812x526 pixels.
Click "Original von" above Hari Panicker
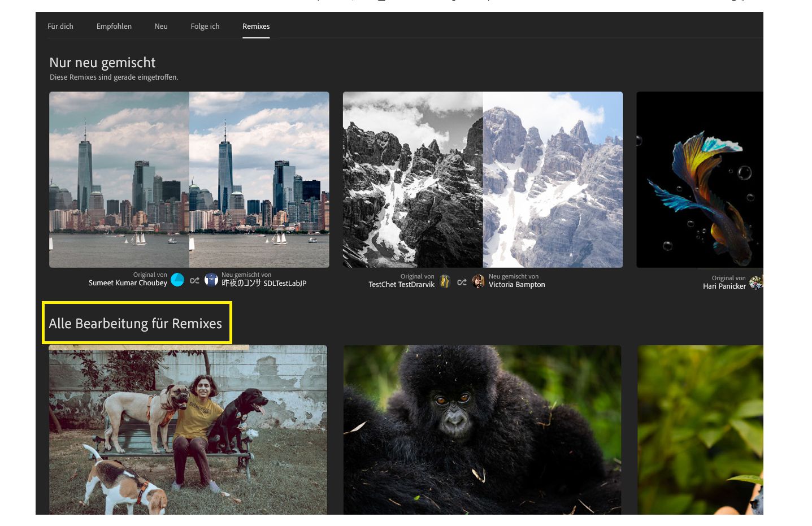click(x=729, y=279)
